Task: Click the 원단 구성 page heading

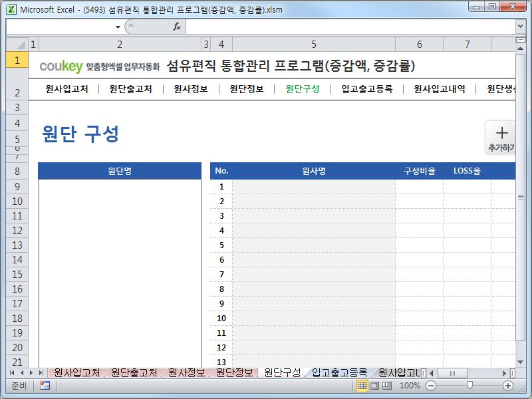Action: 80,134
